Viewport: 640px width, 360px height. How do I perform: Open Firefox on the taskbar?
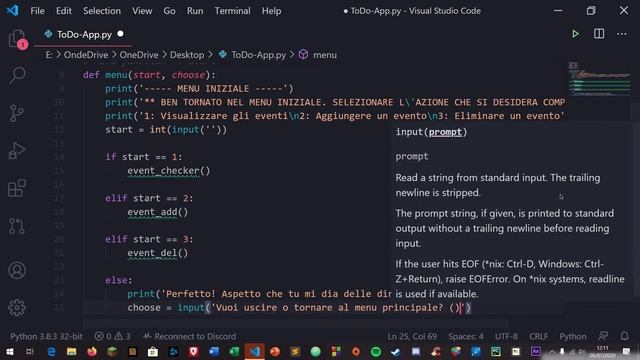coord(92,351)
